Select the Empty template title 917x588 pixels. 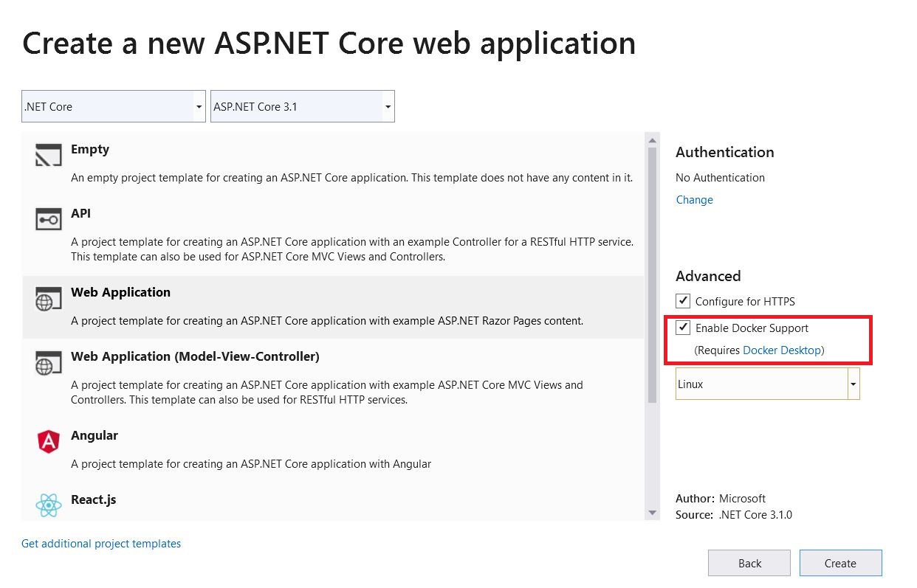pyautogui.click(x=90, y=149)
